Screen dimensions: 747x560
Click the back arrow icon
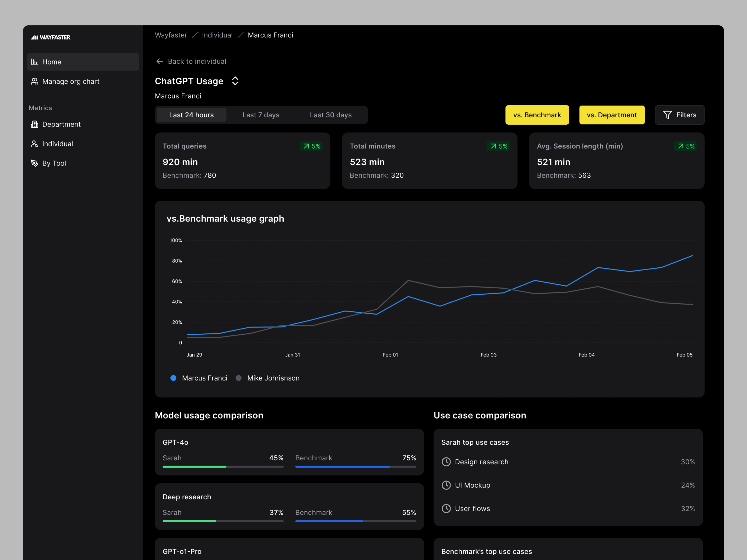pos(159,61)
